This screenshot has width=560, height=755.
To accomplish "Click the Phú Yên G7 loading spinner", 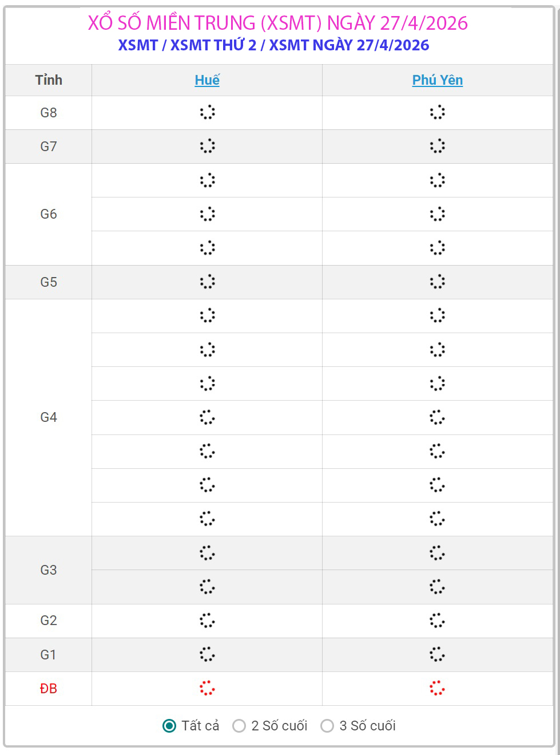I will (437, 146).
